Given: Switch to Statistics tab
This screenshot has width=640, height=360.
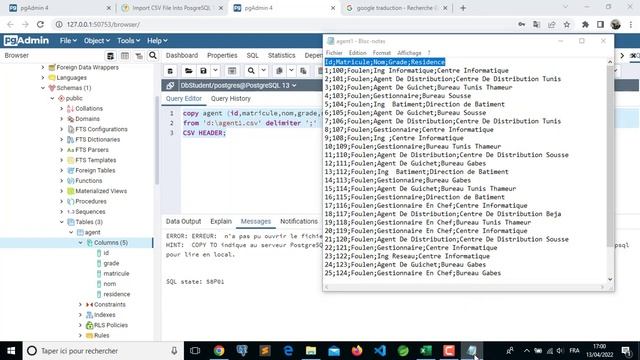Looking at the screenshot, I should (x=281, y=56).
